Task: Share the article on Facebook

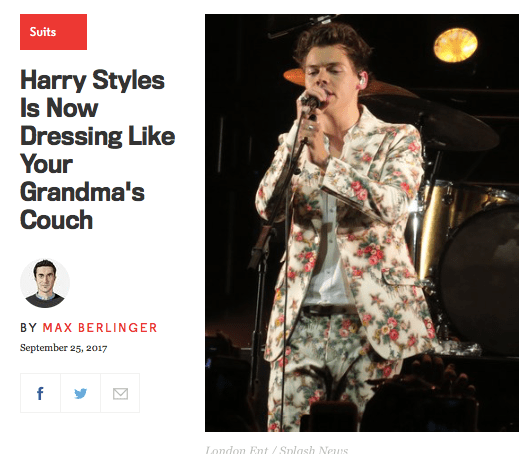Action: click(x=40, y=393)
